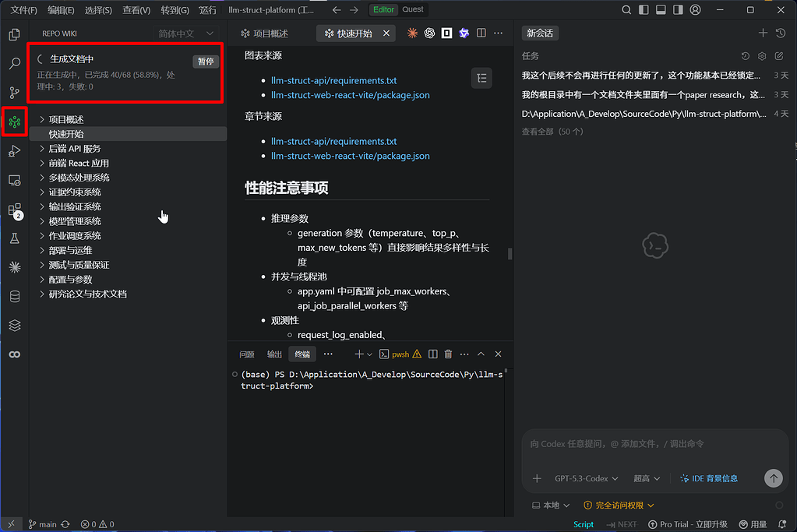797x532 pixels.
Task: Open new terminal profile dropdown arrow
Action: click(370, 354)
